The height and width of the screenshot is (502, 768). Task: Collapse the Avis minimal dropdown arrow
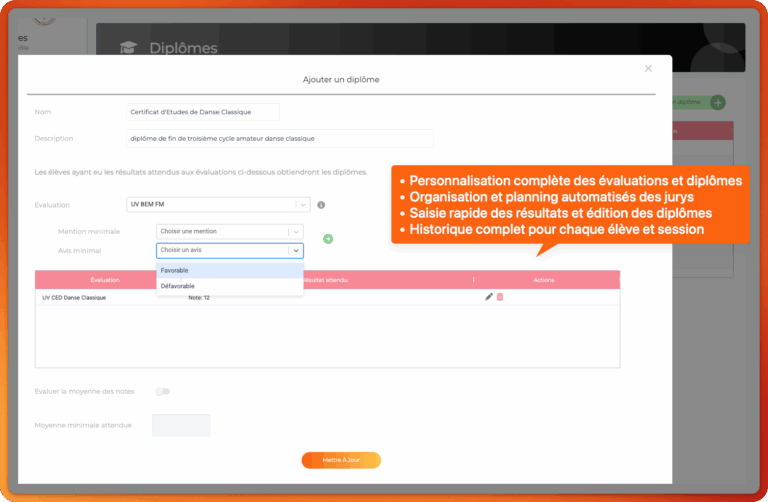[296, 251]
